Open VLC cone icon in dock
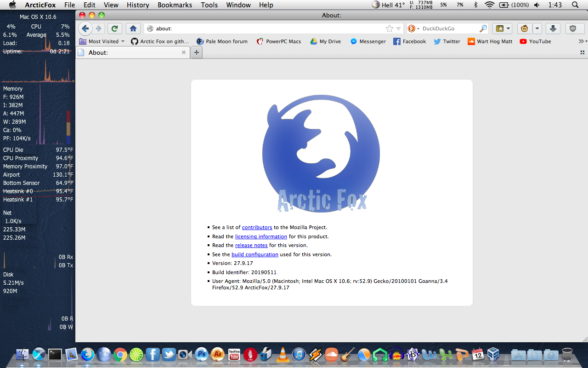This screenshot has height=368, width=588. click(283, 355)
